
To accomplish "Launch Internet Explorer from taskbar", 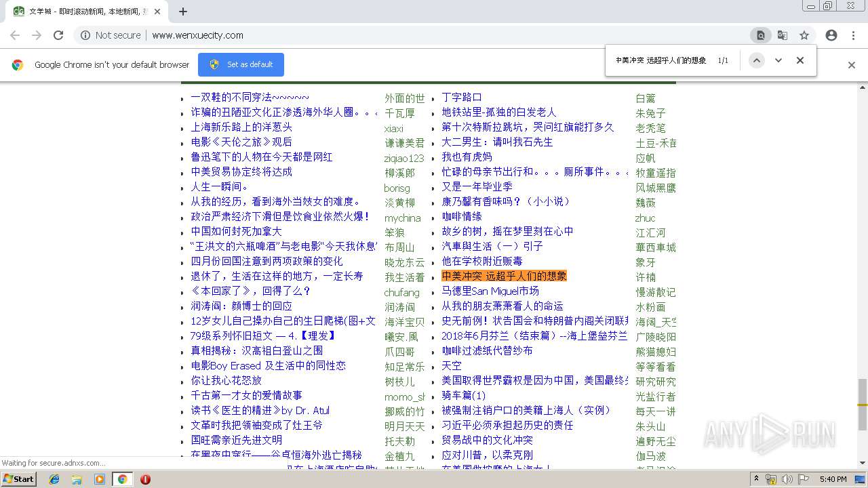I will 54,479.
